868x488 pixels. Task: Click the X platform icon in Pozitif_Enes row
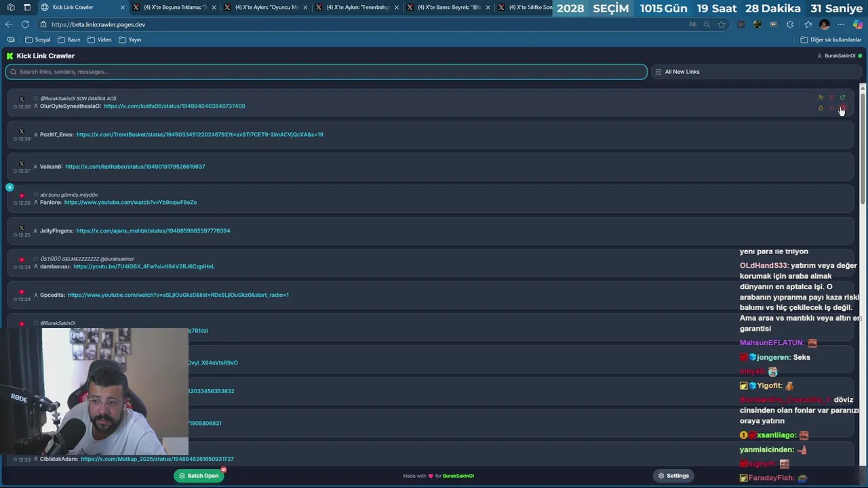tap(22, 131)
